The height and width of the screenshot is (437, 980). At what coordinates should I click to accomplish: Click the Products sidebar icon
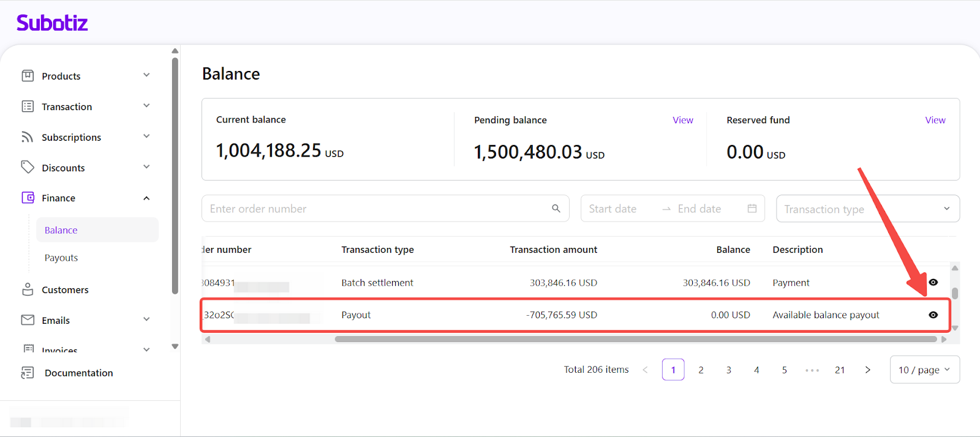coord(28,76)
